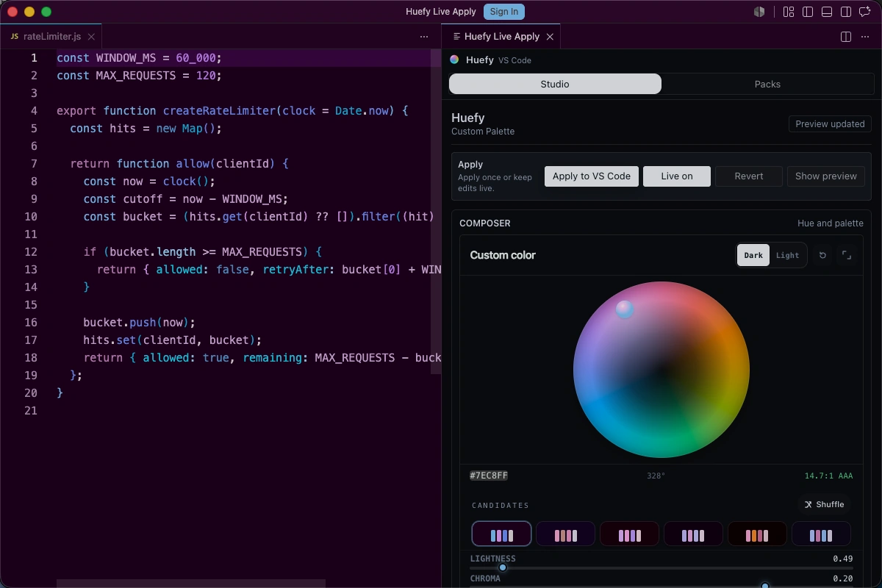Select the fourth candidate palette swatch
The width and height of the screenshot is (882, 588).
(693, 534)
